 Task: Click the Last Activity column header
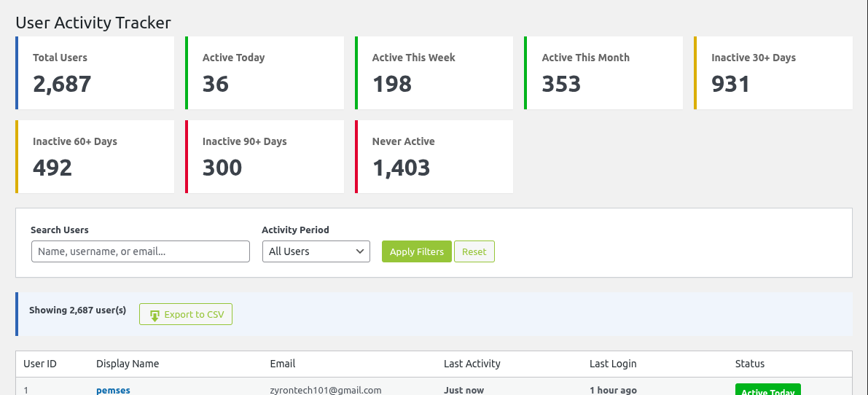(x=472, y=364)
